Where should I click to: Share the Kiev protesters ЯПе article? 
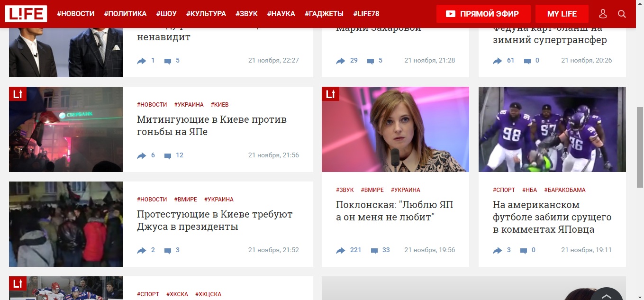pyautogui.click(x=142, y=155)
